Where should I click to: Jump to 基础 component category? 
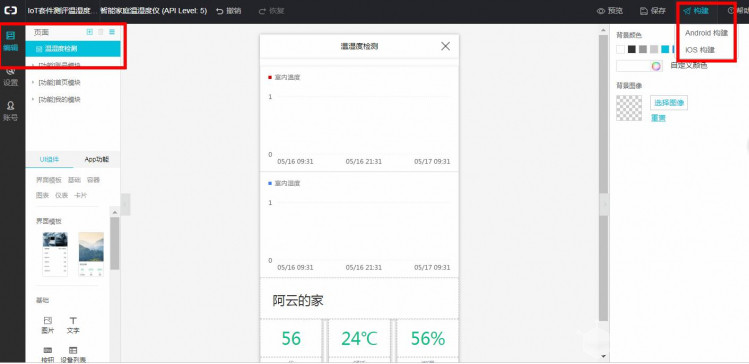coord(74,180)
